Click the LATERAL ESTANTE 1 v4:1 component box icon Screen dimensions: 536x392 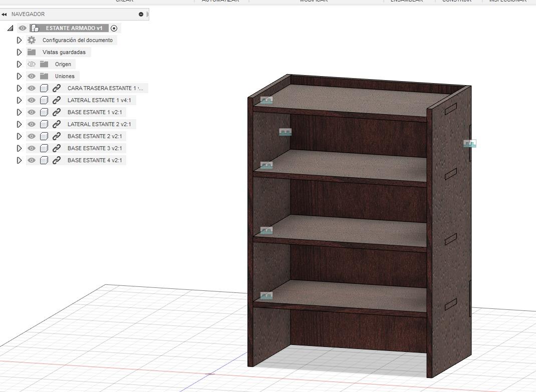pos(44,100)
